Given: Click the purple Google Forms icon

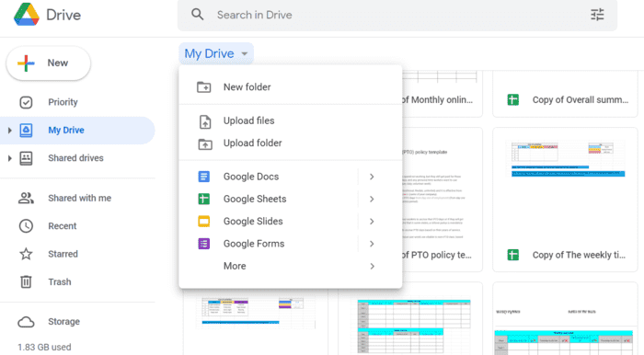Looking at the screenshot, I should point(203,244).
